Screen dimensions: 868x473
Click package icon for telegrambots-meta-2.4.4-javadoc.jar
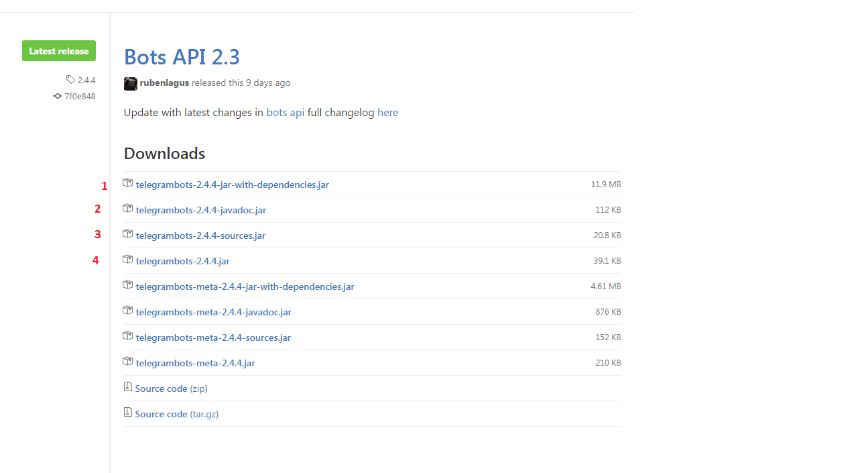point(127,311)
